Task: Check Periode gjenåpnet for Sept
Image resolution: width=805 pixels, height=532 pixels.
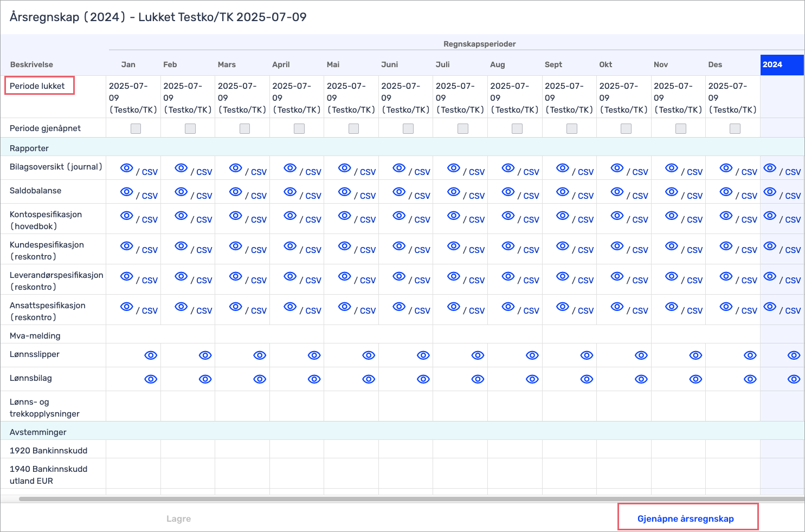Action: click(572, 128)
